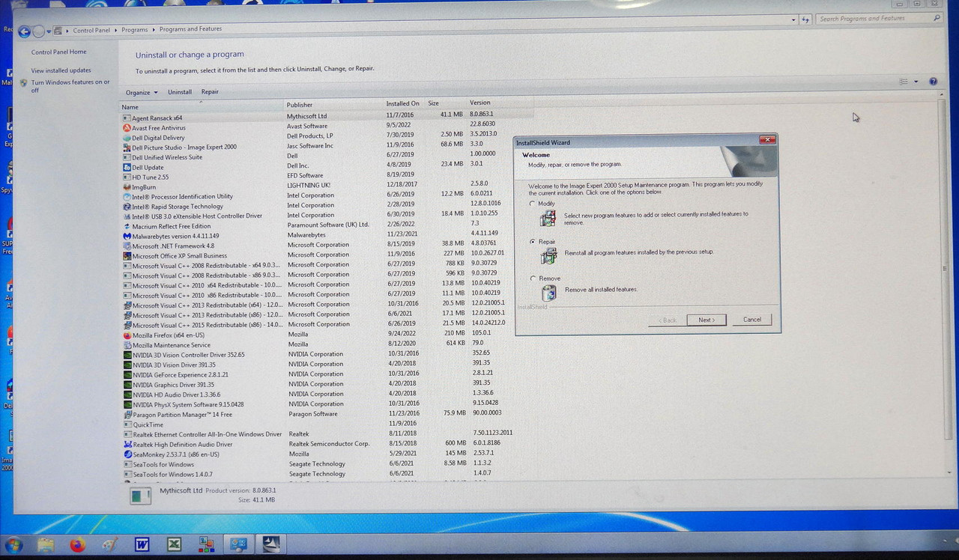This screenshot has width=959, height=560.
Task: Click the Macrium Reflect Free Edition icon
Action: [127, 226]
